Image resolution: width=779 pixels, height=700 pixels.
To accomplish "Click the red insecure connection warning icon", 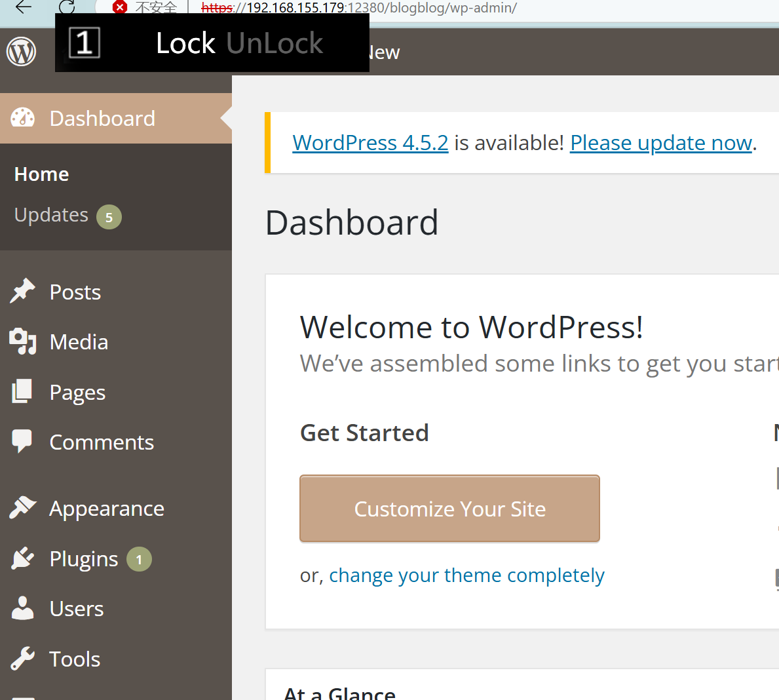I will (119, 7).
